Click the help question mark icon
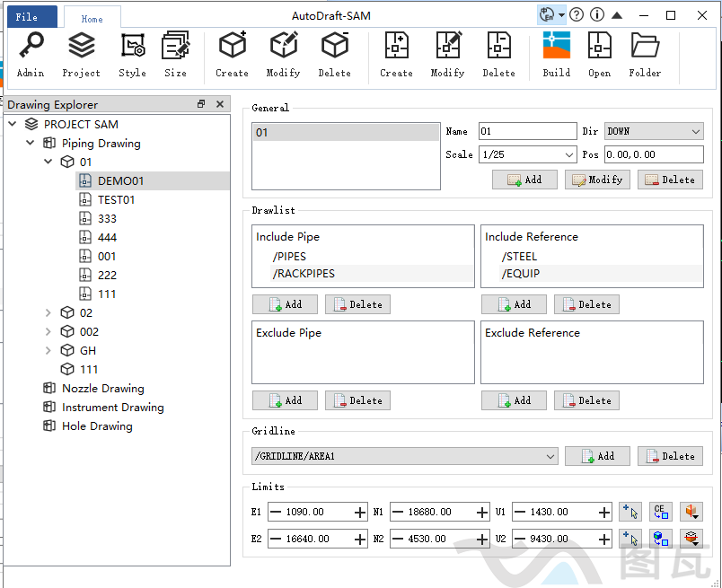Image resolution: width=722 pixels, height=588 pixels. (577, 14)
